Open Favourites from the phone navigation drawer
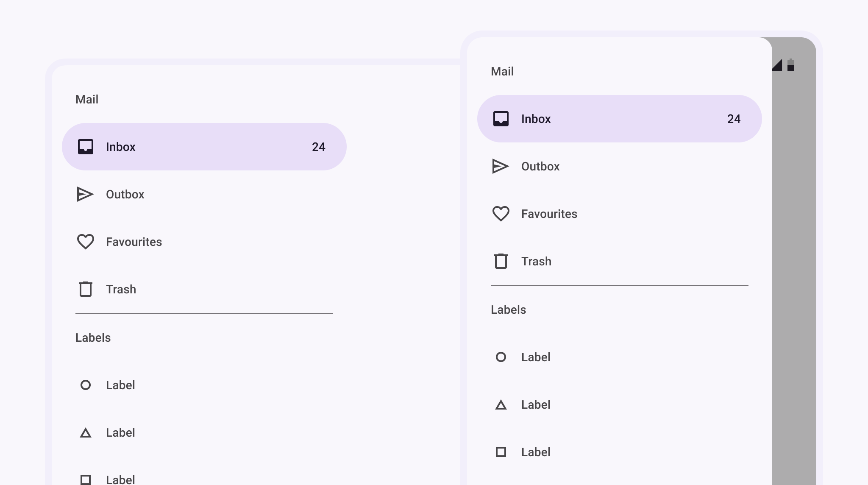Viewport: 868px width, 485px height. click(549, 214)
